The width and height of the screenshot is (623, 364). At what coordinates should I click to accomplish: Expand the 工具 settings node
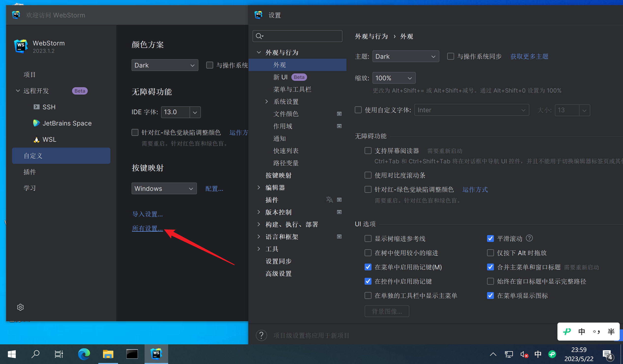pyautogui.click(x=259, y=249)
